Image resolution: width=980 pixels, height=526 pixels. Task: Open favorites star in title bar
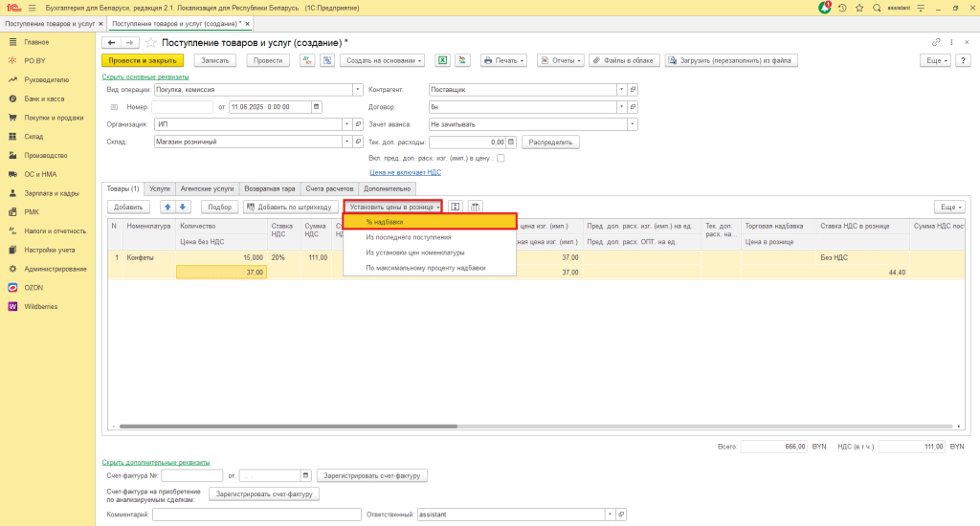[859, 8]
